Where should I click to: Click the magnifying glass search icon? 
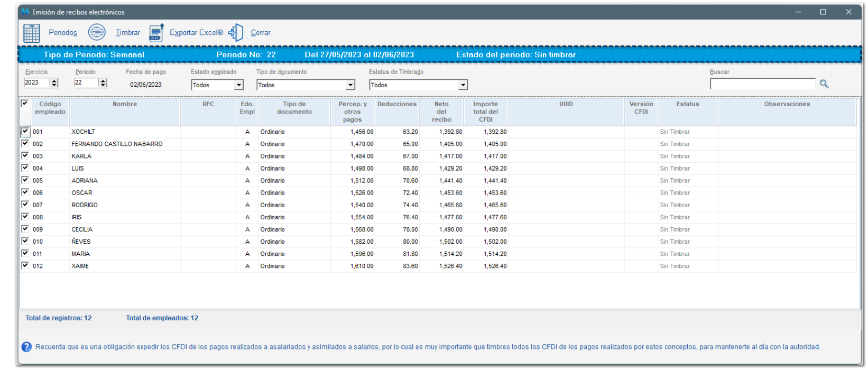tap(824, 84)
